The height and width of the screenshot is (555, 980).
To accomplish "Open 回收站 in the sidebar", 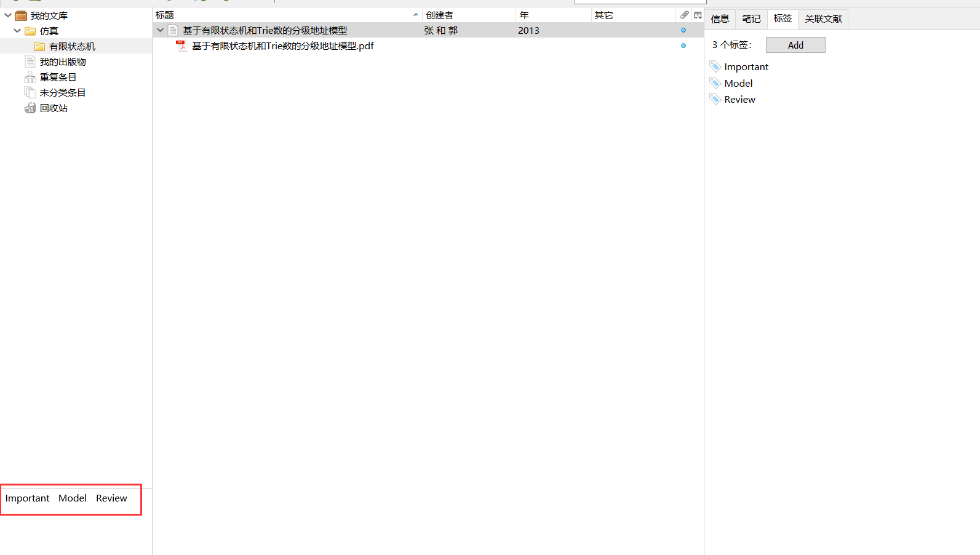I will [x=54, y=108].
